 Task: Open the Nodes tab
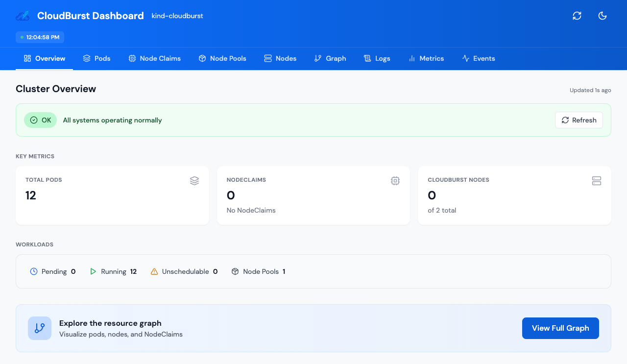[x=280, y=58]
